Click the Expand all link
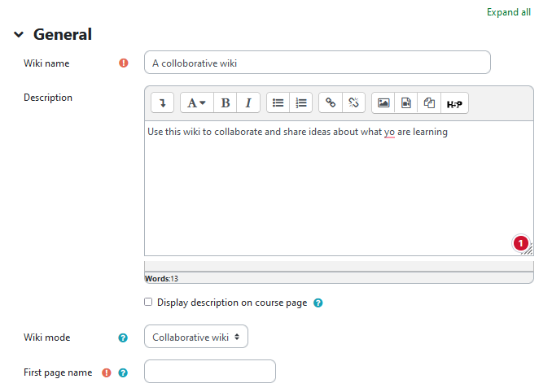 point(509,12)
